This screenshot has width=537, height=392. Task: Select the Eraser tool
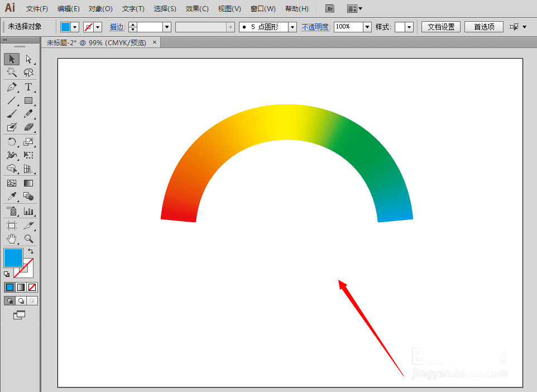click(28, 127)
